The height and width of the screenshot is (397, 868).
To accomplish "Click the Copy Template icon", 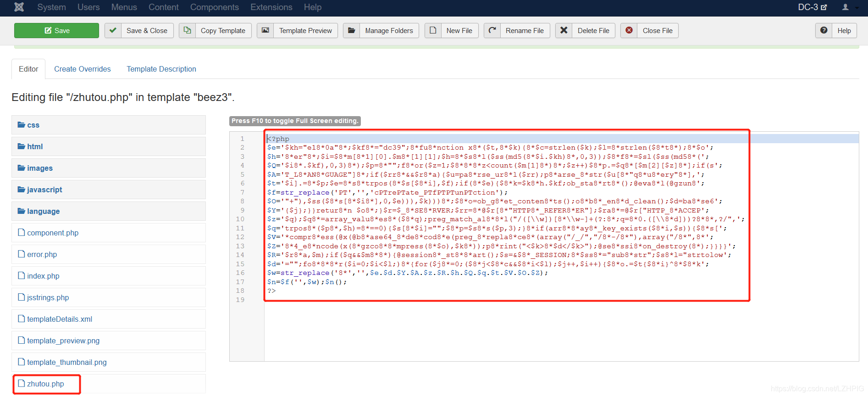I will pyautogui.click(x=187, y=30).
